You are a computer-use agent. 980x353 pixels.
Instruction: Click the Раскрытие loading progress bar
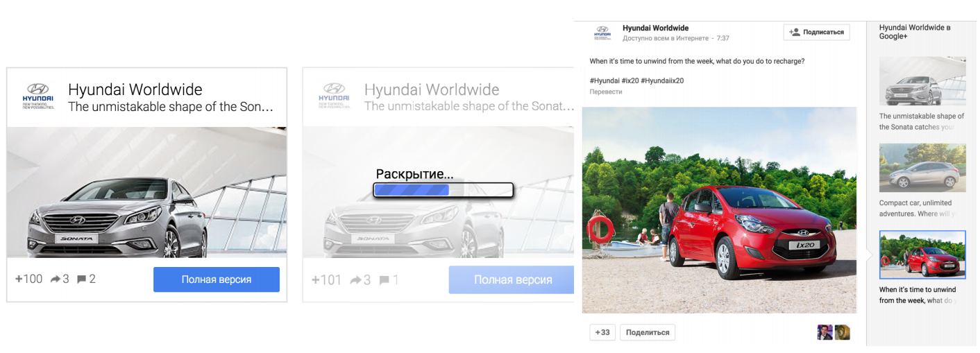[x=443, y=190]
